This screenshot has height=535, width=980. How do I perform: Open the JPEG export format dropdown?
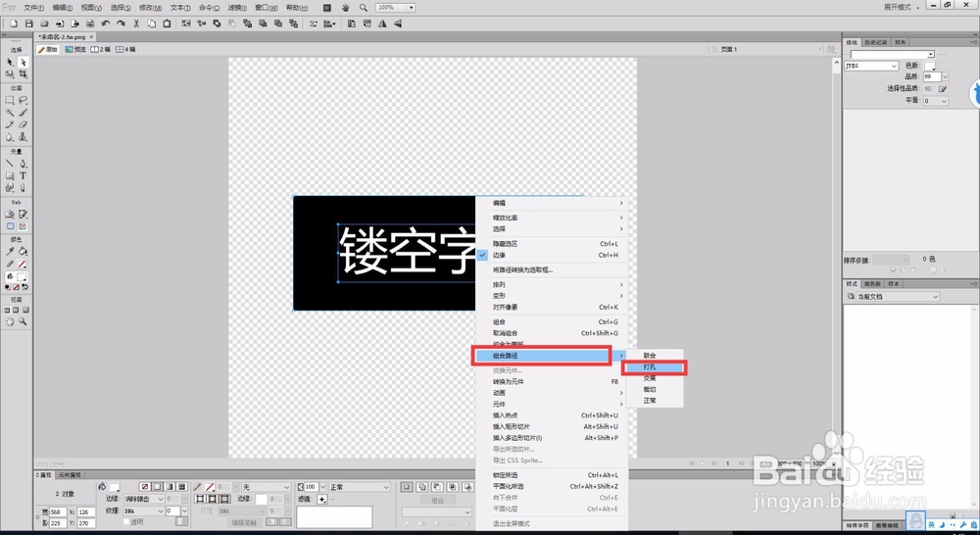pyautogui.click(x=871, y=66)
